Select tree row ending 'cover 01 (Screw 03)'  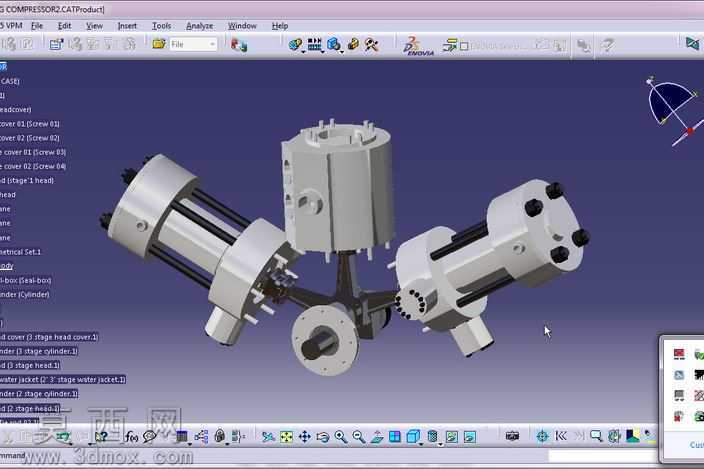[x=33, y=153]
